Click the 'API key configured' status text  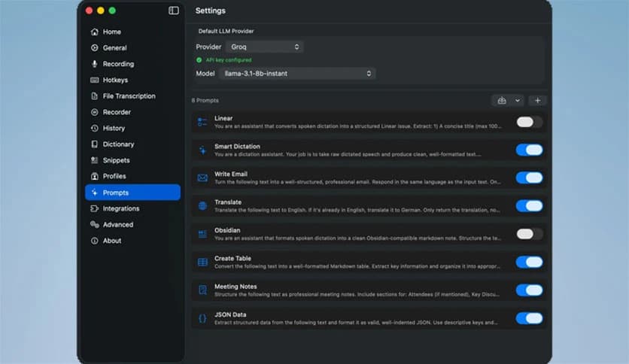coord(229,60)
